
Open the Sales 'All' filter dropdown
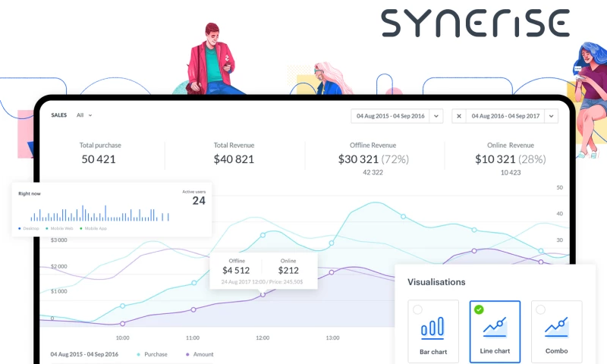pyautogui.click(x=84, y=115)
